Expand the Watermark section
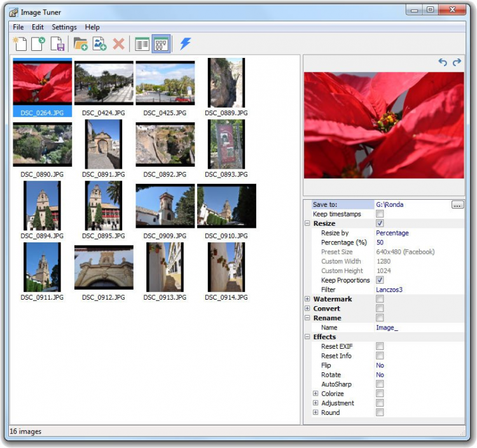Screen dimensions: 477x448 coord(307,299)
